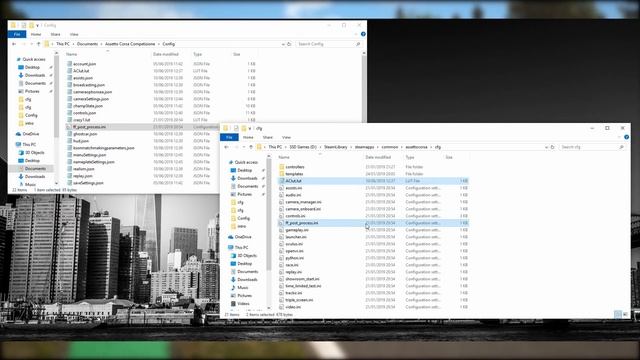
Task: Select ff_post_process.ini in Config window
Action: (89, 127)
